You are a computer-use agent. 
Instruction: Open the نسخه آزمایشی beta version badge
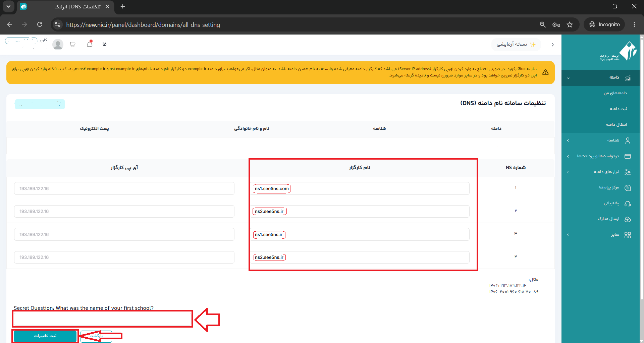pyautogui.click(x=516, y=44)
